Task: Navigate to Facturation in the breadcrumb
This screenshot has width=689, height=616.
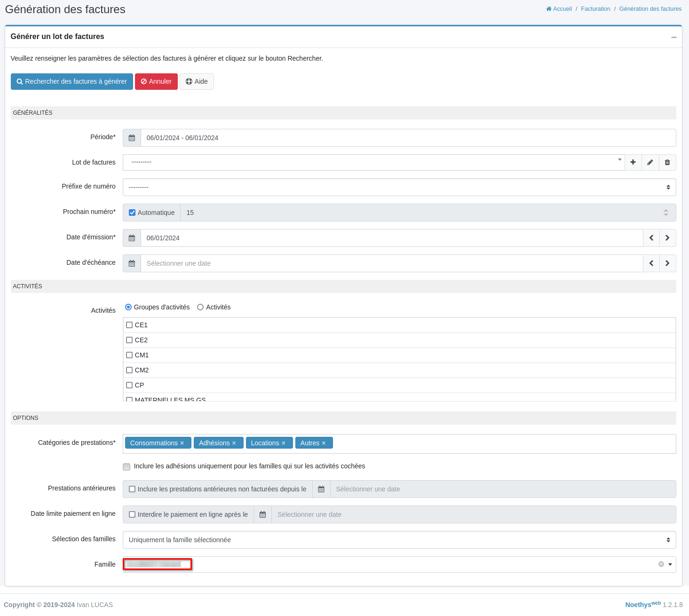Action: click(x=595, y=9)
